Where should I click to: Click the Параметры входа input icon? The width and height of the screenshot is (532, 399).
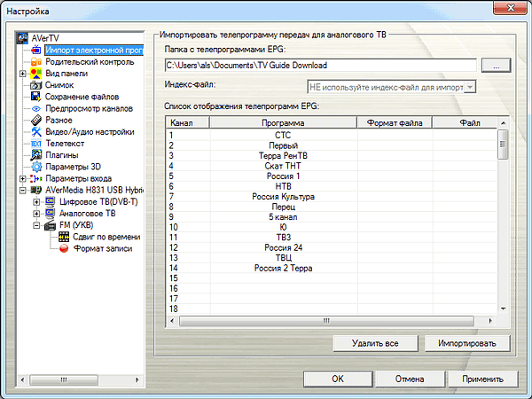pos(36,178)
